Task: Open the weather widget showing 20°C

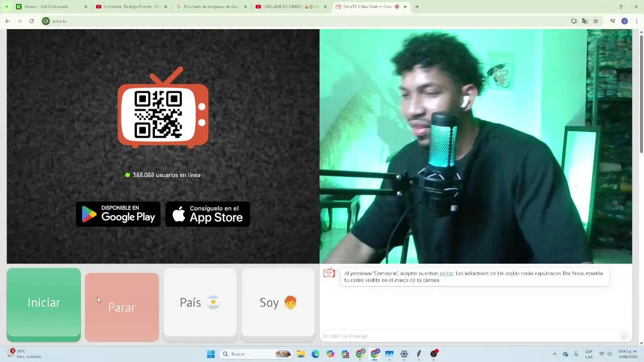Action: click(25, 354)
